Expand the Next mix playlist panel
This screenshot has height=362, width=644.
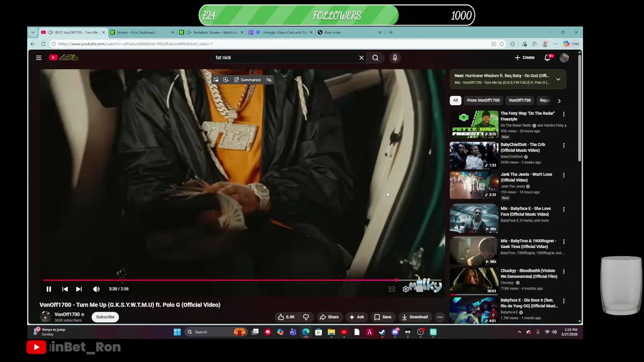point(558,79)
